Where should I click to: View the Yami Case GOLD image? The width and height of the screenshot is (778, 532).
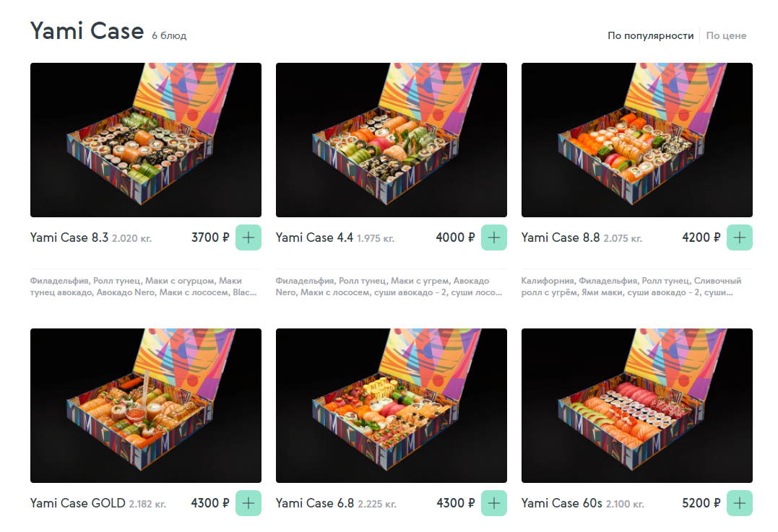pyautogui.click(x=146, y=406)
